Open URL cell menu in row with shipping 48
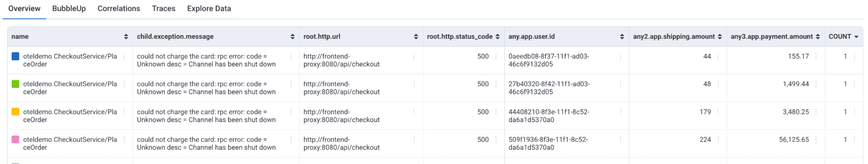This screenshot has height=164, width=868. (x=414, y=84)
